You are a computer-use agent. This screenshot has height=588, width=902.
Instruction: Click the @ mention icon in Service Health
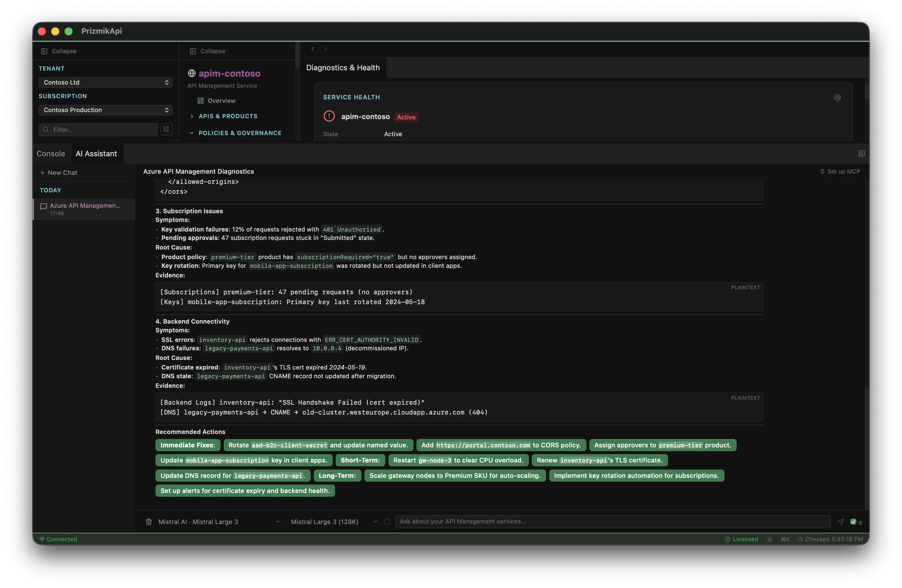coord(837,98)
